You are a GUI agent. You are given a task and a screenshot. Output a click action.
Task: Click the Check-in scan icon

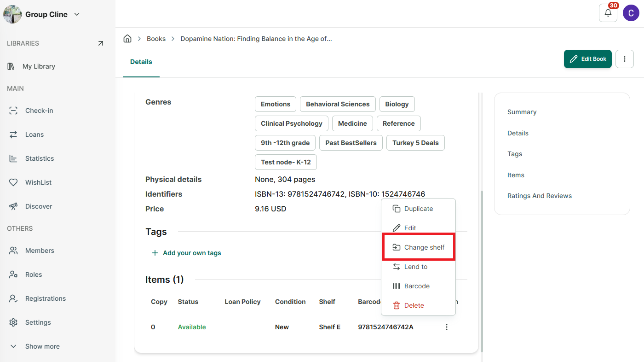(x=13, y=111)
